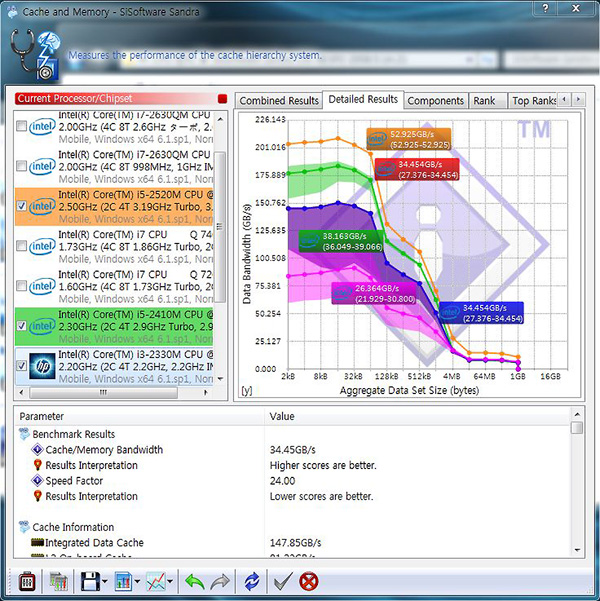
Task: Click the help question mark button
Action: click(546, 8)
